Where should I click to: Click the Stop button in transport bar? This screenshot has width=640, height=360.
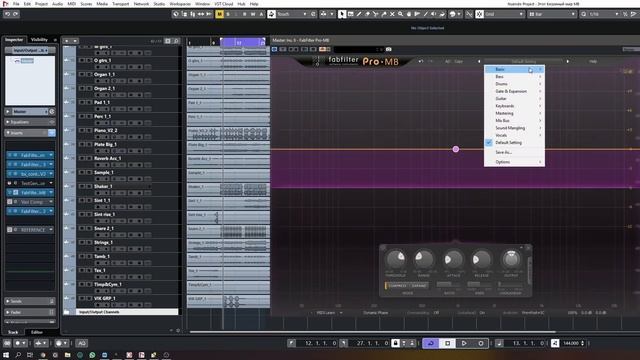point(447,343)
